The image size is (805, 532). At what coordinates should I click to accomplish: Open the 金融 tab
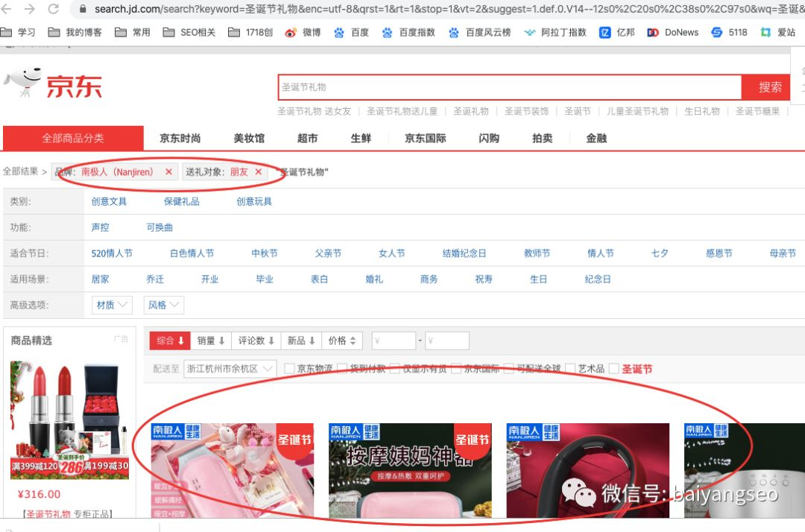(x=596, y=138)
